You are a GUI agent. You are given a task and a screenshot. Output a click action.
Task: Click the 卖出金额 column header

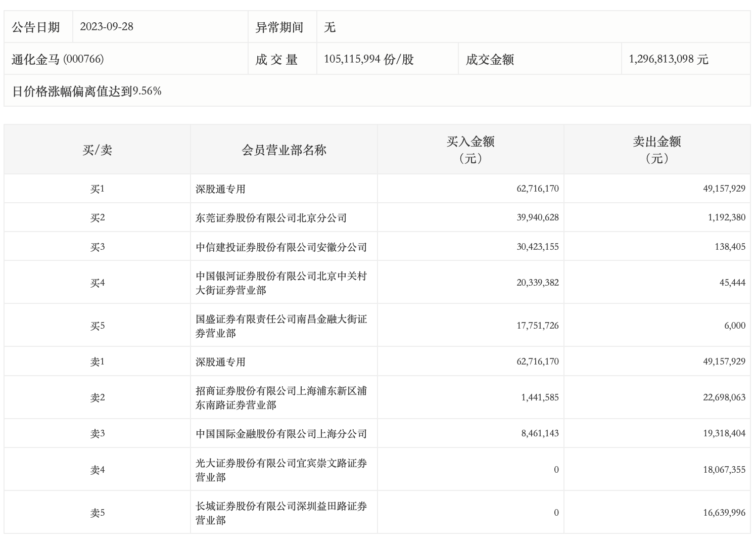[656, 150]
